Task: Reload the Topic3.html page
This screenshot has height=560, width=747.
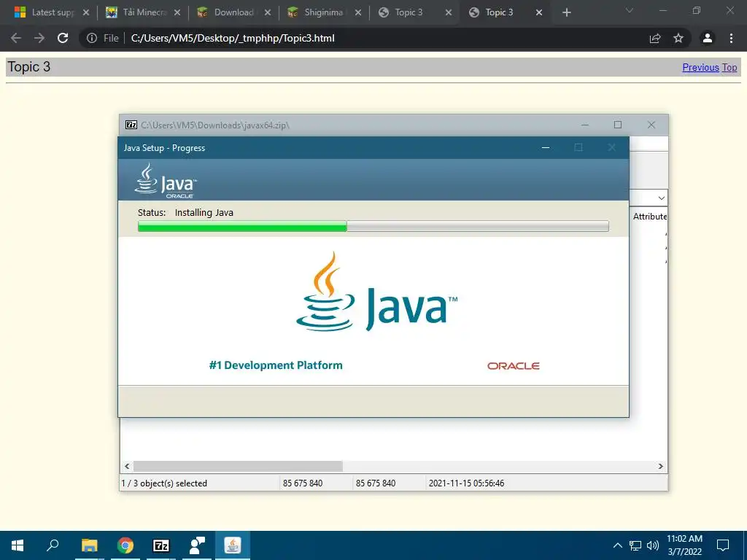Action: coord(63,38)
